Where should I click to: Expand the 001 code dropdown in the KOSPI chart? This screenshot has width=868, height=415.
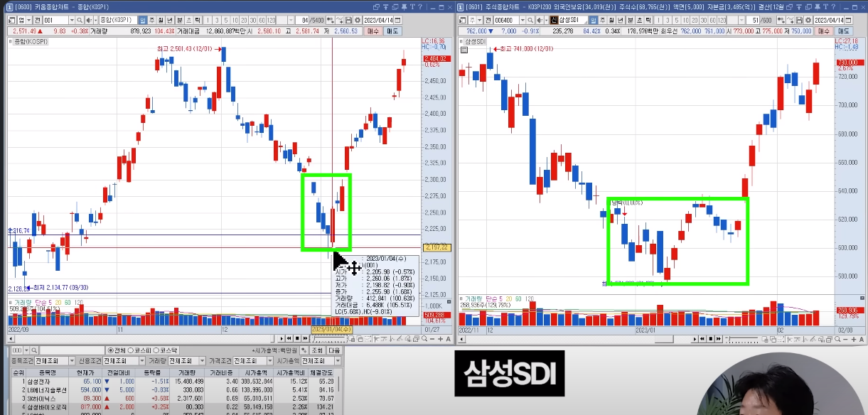[x=72, y=21]
